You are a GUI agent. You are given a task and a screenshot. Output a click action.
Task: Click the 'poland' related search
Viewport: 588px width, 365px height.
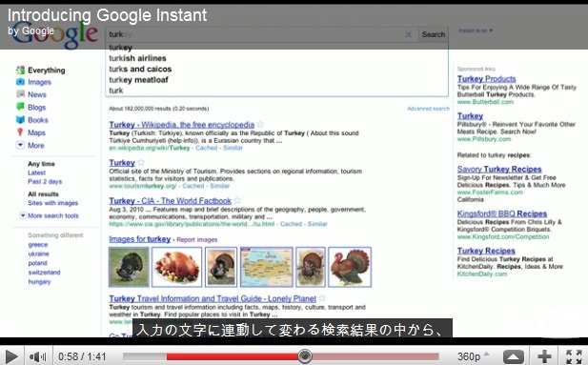tap(37, 263)
